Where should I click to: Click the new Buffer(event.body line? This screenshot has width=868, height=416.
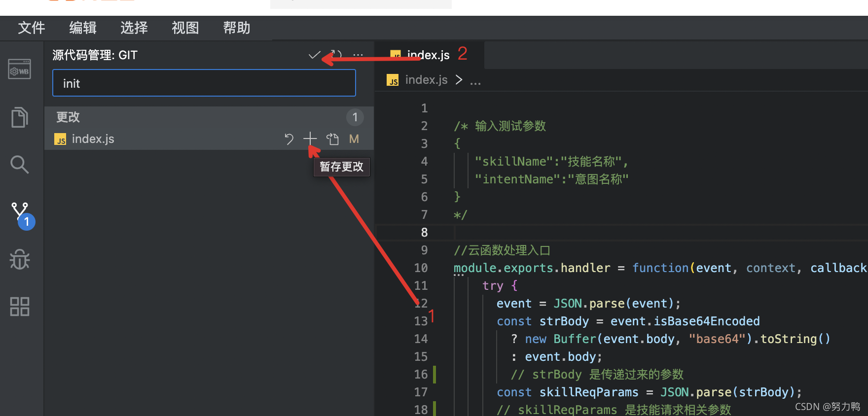coord(671,339)
